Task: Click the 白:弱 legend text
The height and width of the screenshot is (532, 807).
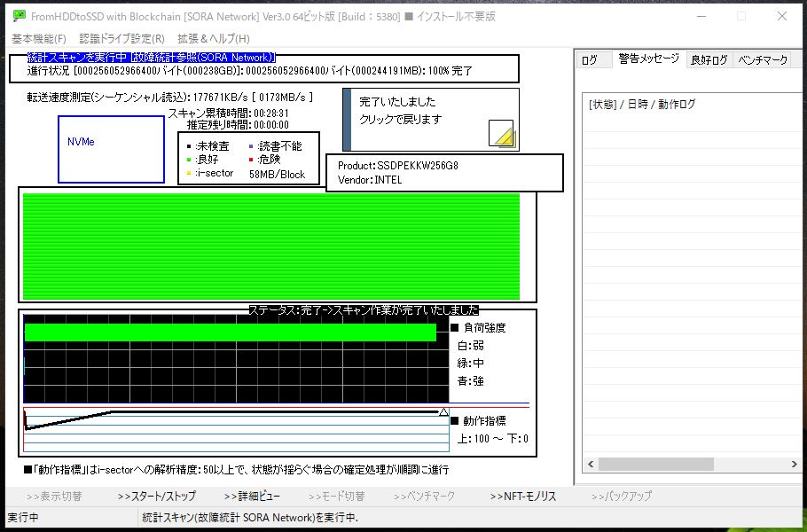Action: 470,346
